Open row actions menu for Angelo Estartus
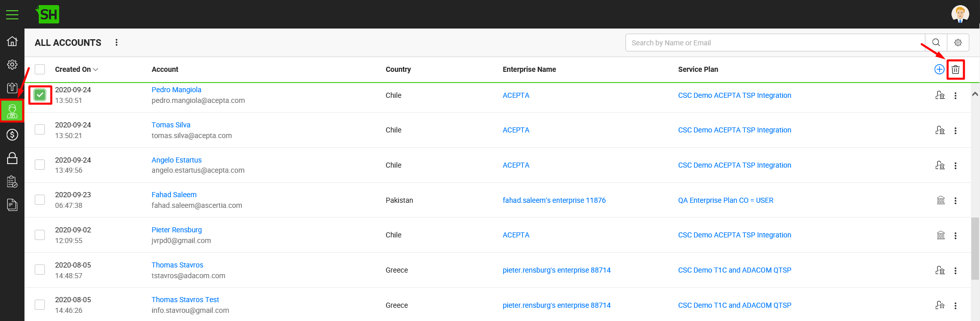980x321 pixels. pyautogui.click(x=956, y=166)
